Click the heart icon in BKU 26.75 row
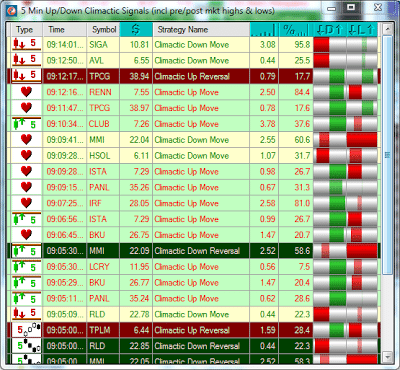Screen dimensions: 400x370 point(26,235)
